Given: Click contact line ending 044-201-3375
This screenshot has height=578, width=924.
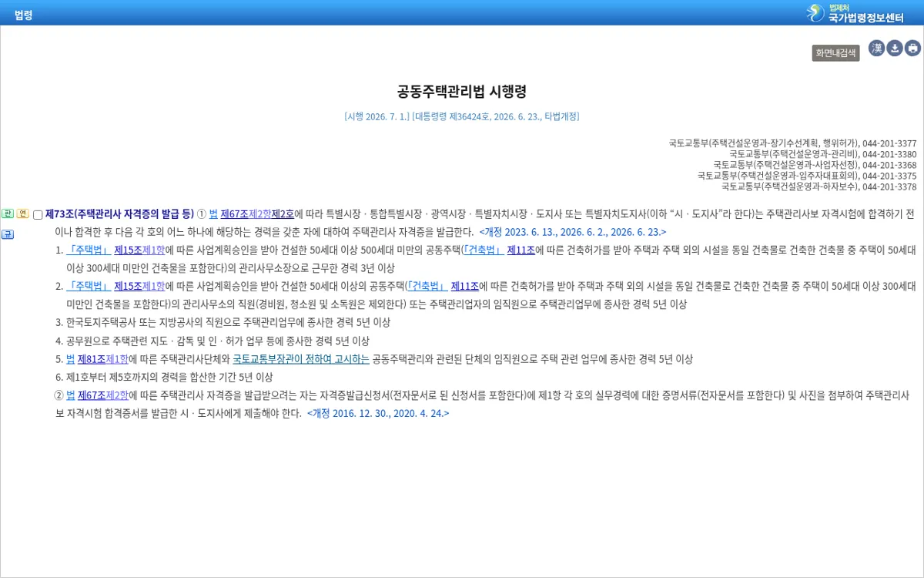Looking at the screenshot, I should 807,176.
